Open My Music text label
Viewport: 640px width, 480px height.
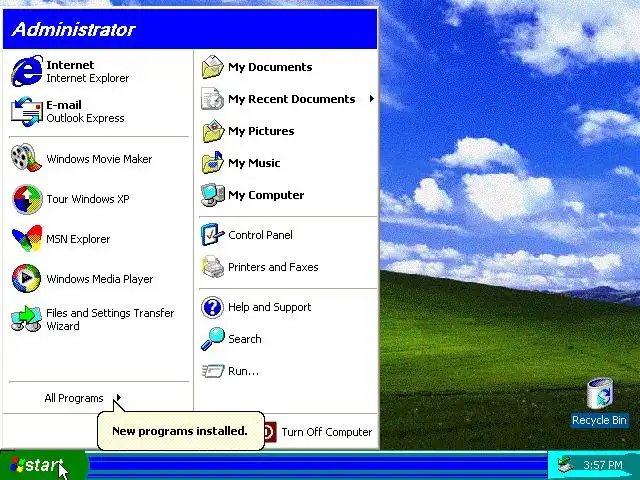click(x=254, y=163)
